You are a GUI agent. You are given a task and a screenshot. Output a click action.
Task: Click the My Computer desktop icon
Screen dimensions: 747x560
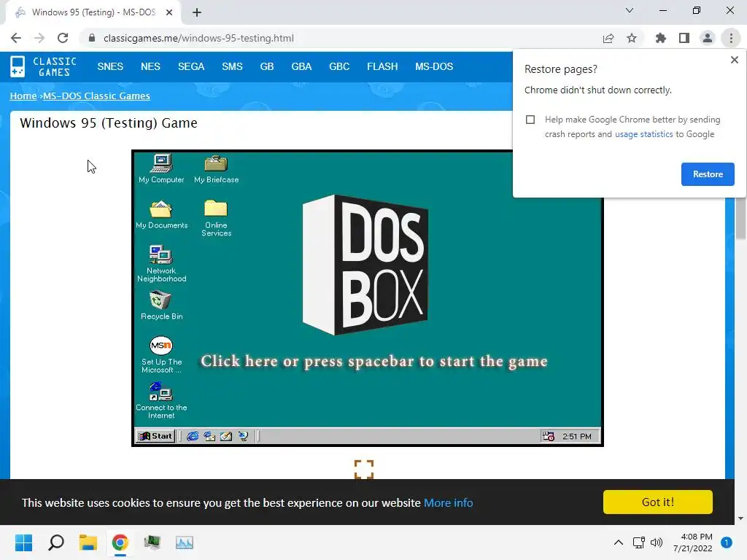(161, 168)
